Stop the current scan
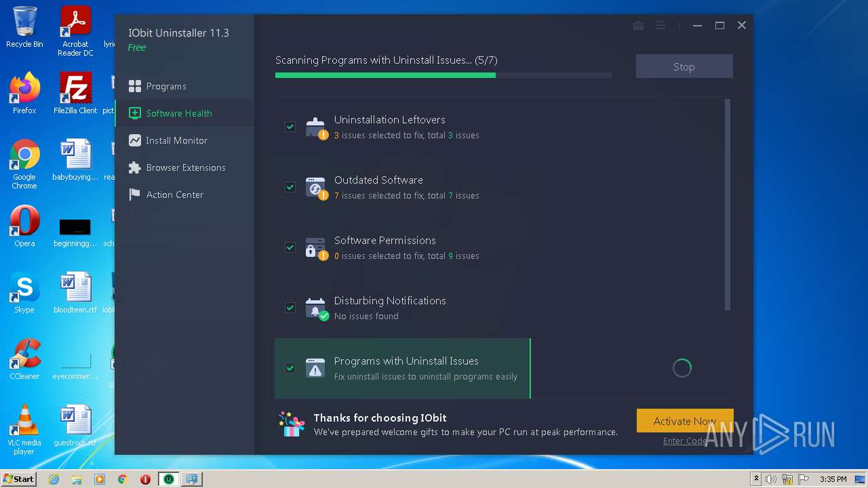The height and width of the screenshot is (488, 868). (x=684, y=66)
